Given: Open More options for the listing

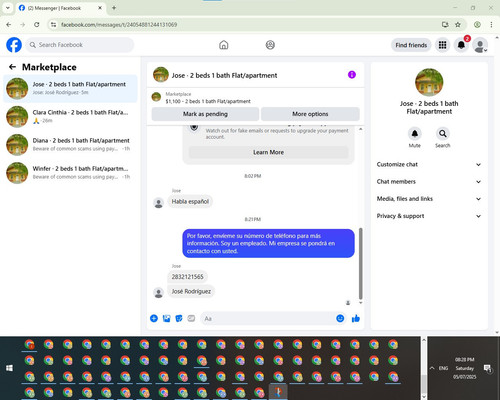Looking at the screenshot, I should click(310, 114).
